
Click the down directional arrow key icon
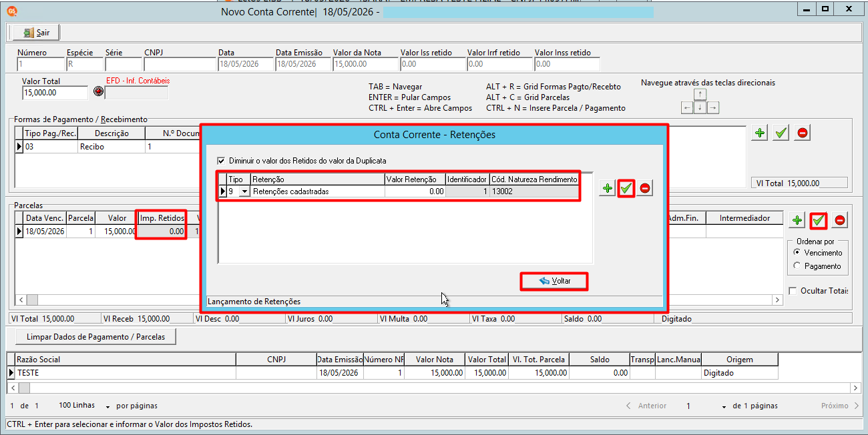click(700, 107)
